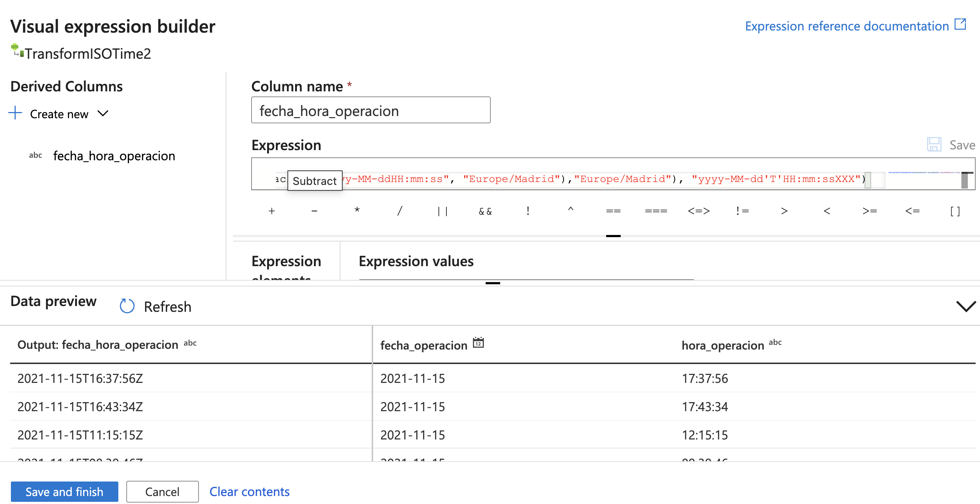Insert the multiply asterisk operator

click(x=357, y=211)
